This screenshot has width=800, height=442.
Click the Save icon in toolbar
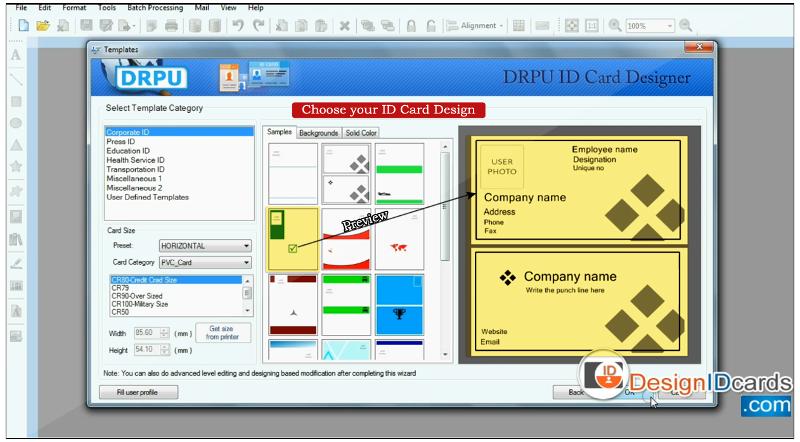(x=86, y=26)
